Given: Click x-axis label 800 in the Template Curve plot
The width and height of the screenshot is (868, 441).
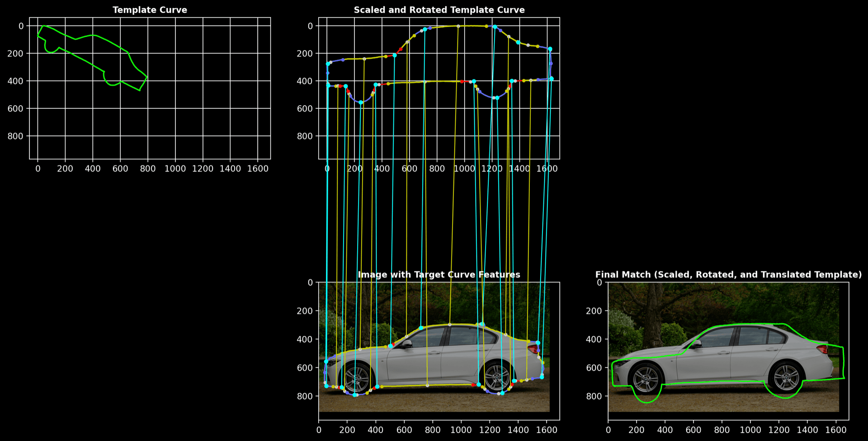Looking at the screenshot, I should (x=148, y=169).
